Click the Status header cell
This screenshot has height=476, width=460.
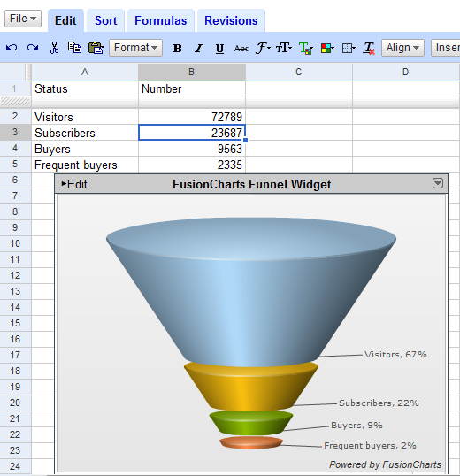pos(85,88)
